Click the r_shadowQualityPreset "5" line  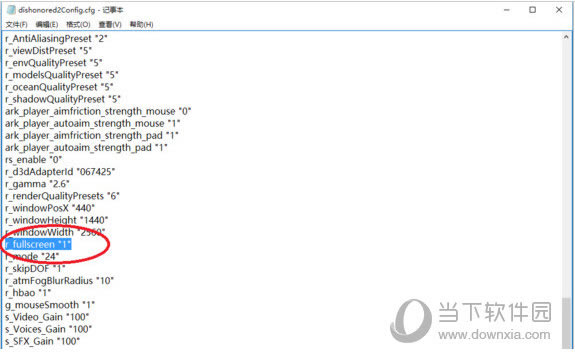click(x=63, y=99)
